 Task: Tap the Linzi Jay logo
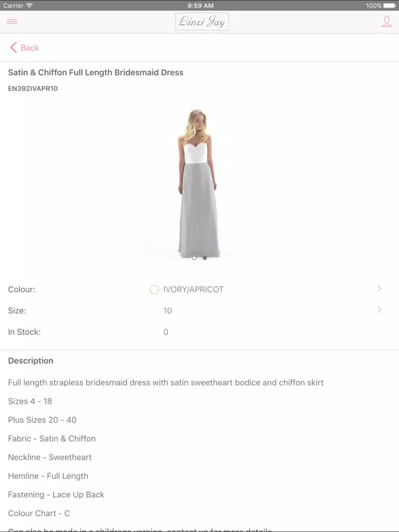pyautogui.click(x=202, y=22)
